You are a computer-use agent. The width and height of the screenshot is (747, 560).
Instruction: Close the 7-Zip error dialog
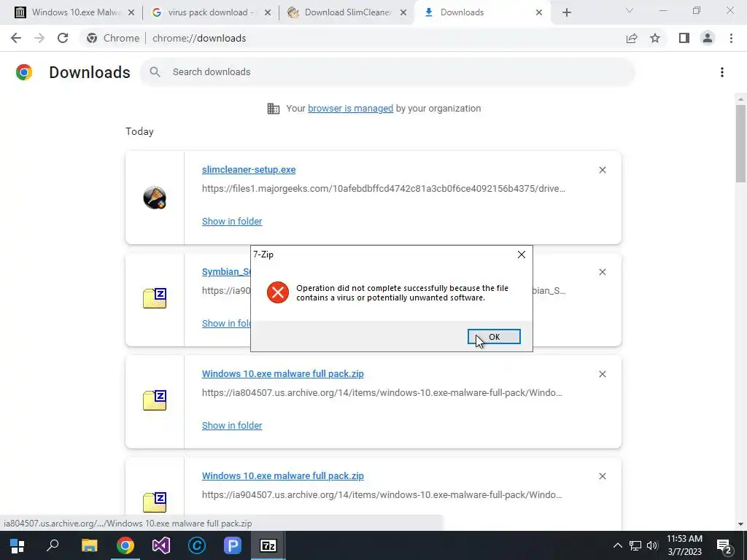pyautogui.click(x=521, y=254)
